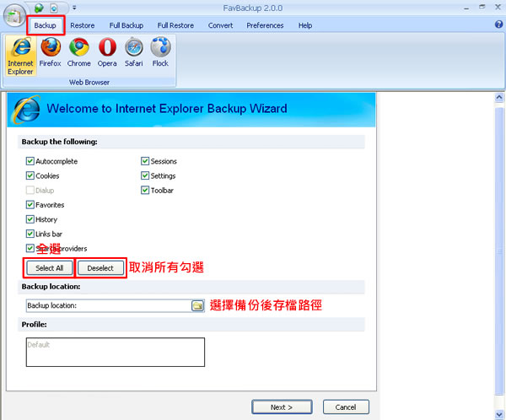The height and width of the screenshot is (420, 506).
Task: Click the green globe quick access icon
Action: pos(39,8)
